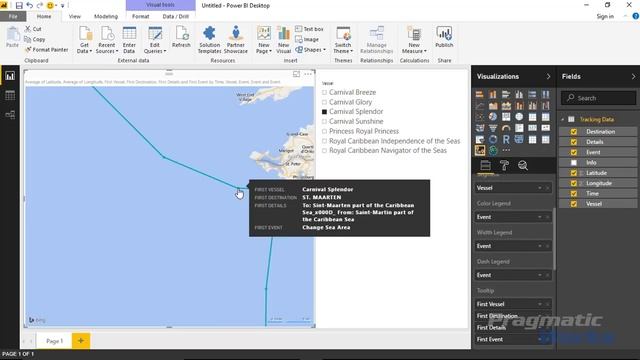This screenshot has height=360, width=640.
Task: Select the Gauge visualization
Action: [x=506, y=128]
